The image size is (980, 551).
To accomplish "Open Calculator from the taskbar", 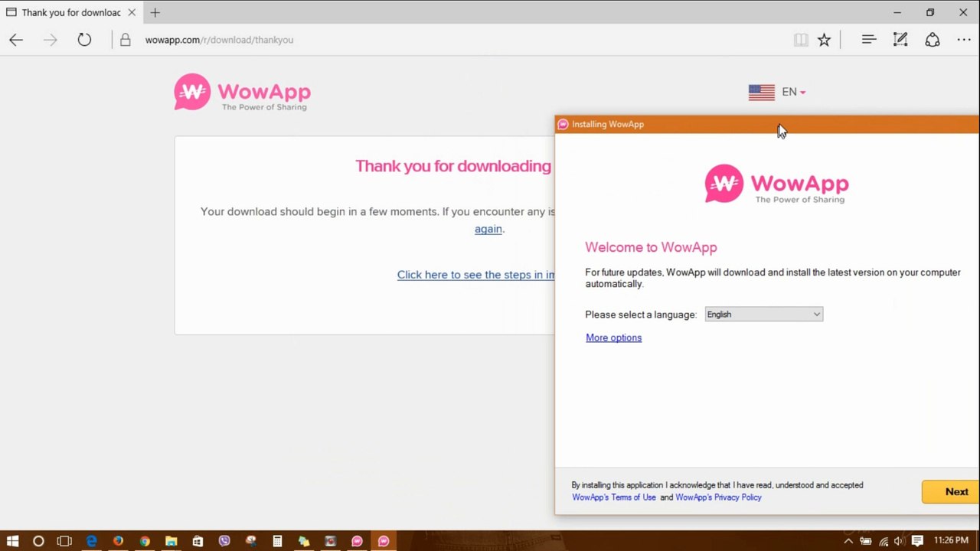I will 278,541.
